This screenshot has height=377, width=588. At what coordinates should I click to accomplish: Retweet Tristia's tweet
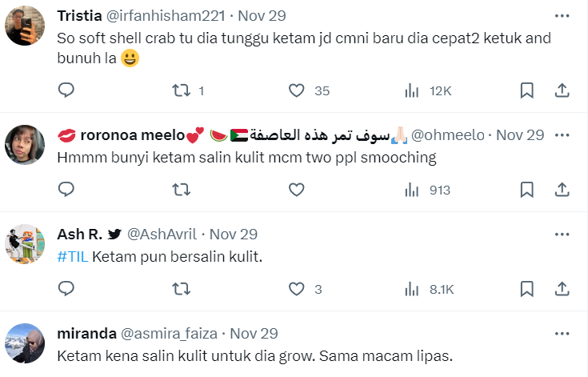(182, 90)
